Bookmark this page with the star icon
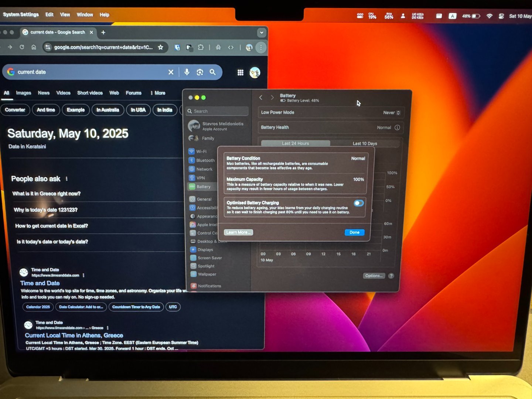The image size is (532, 399). tap(160, 47)
